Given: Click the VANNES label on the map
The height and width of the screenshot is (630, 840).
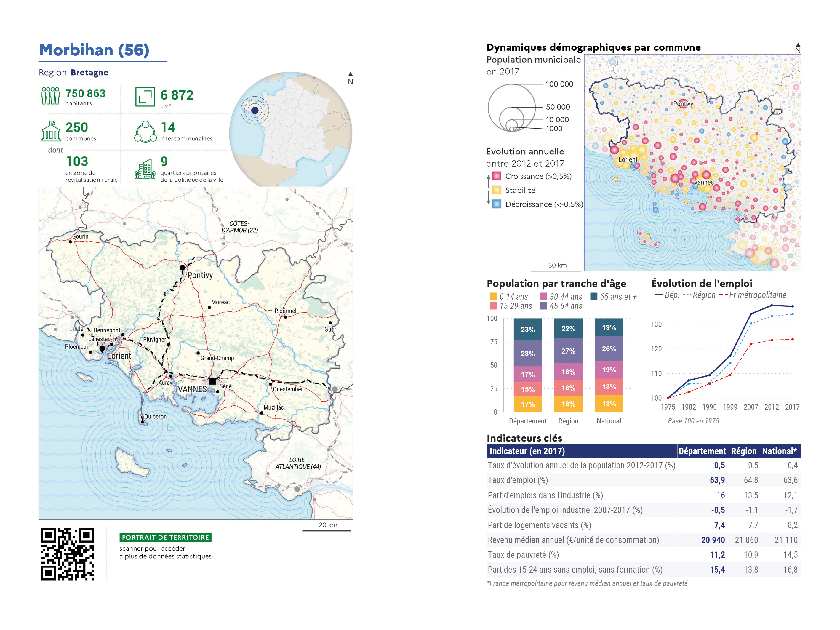Looking at the screenshot, I should tap(193, 389).
